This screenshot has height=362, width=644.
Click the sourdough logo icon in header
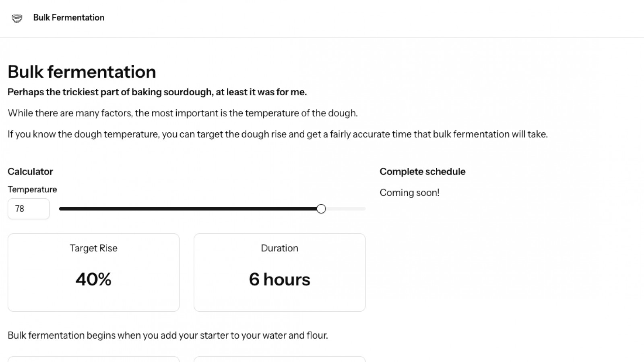point(17,18)
